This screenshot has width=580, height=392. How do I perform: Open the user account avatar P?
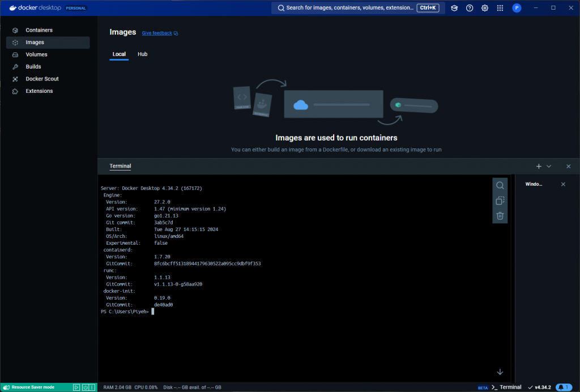pyautogui.click(x=517, y=8)
